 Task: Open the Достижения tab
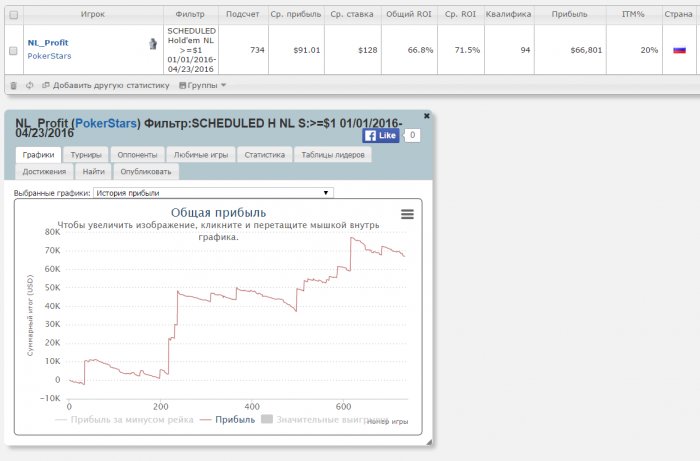click(44, 171)
